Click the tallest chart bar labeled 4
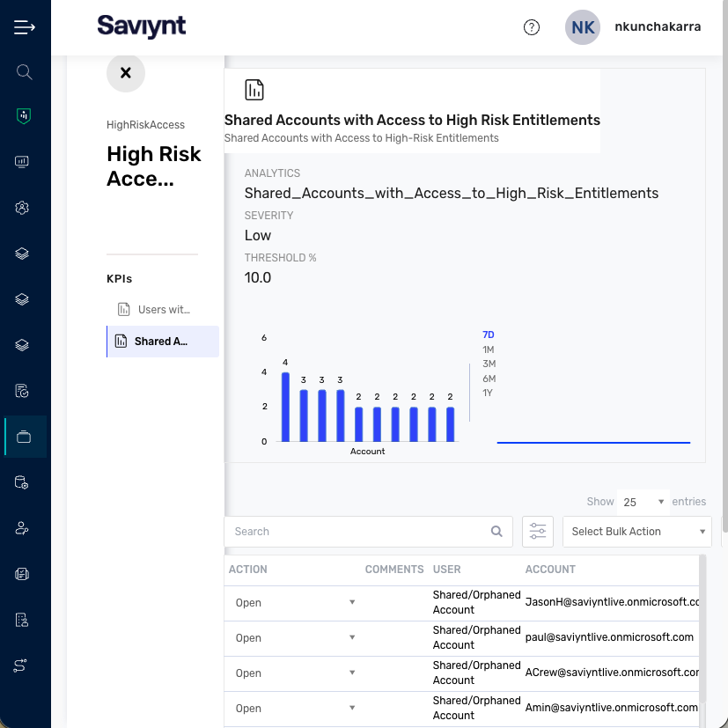 point(285,407)
